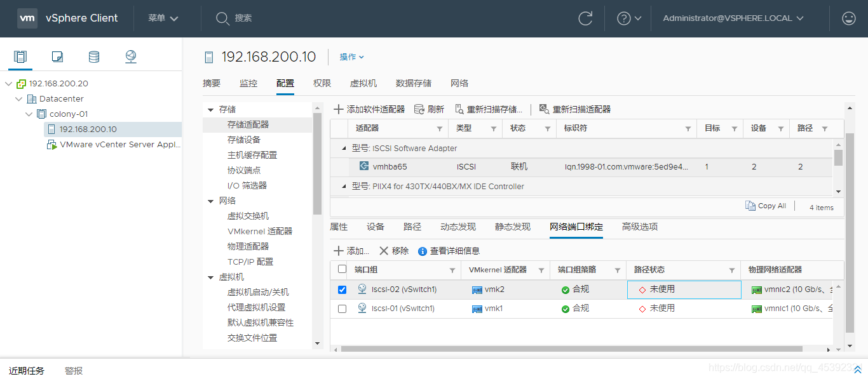Open the 菜单 dropdown
The height and width of the screenshot is (379, 868).
click(x=163, y=18)
